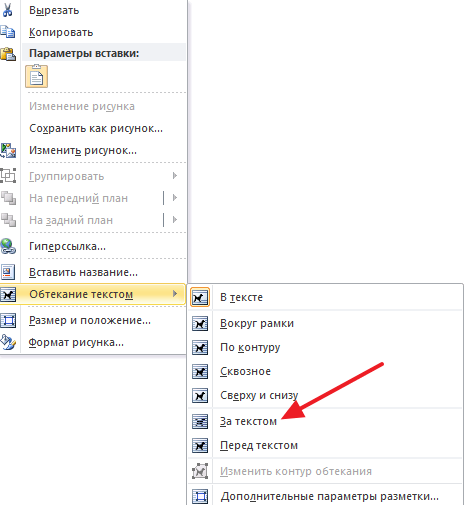
Task: Expand the 'Группировать' submenu arrow
Action: coord(175,176)
